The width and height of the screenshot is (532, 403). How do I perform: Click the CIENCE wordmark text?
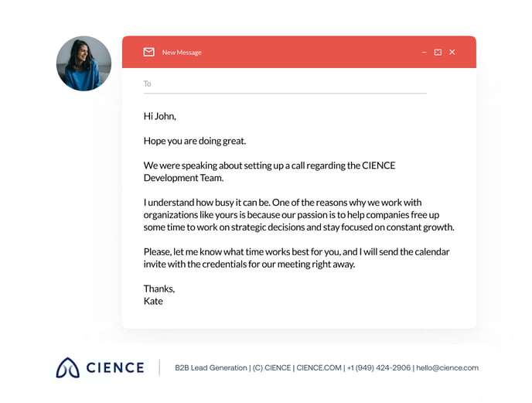(115, 367)
